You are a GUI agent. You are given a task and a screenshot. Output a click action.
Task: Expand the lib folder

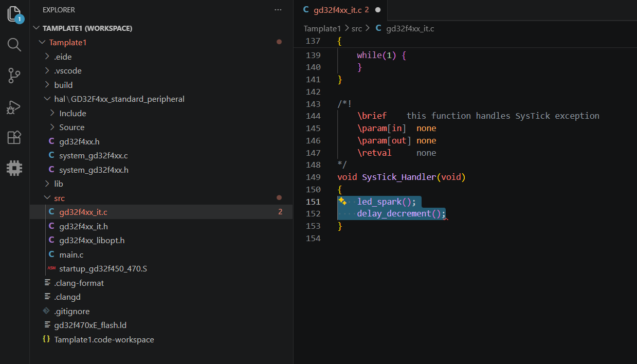pos(47,184)
